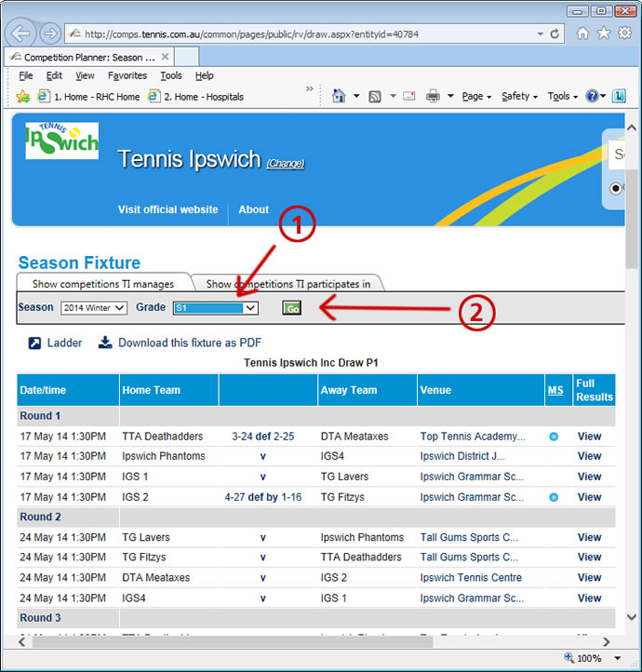The image size is (642, 672).
Task: View results for IGS 1 v TG Lavers
Action: [x=589, y=477]
